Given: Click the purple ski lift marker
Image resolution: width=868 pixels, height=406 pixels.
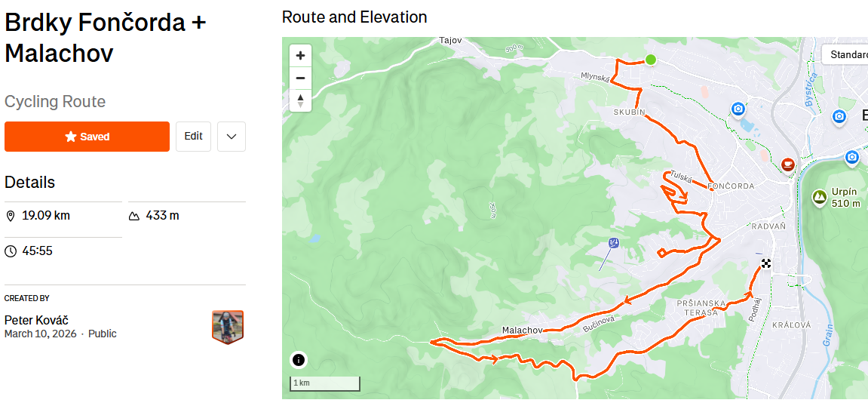Looking at the screenshot, I should point(613,243).
